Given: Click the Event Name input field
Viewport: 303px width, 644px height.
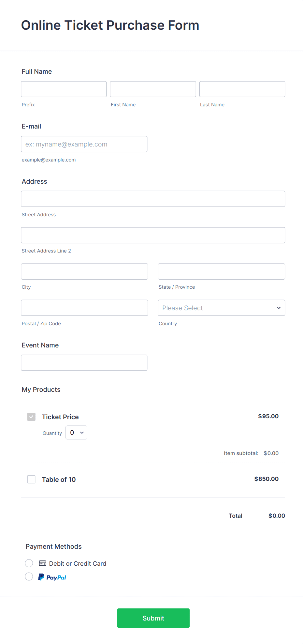Looking at the screenshot, I should [84, 362].
